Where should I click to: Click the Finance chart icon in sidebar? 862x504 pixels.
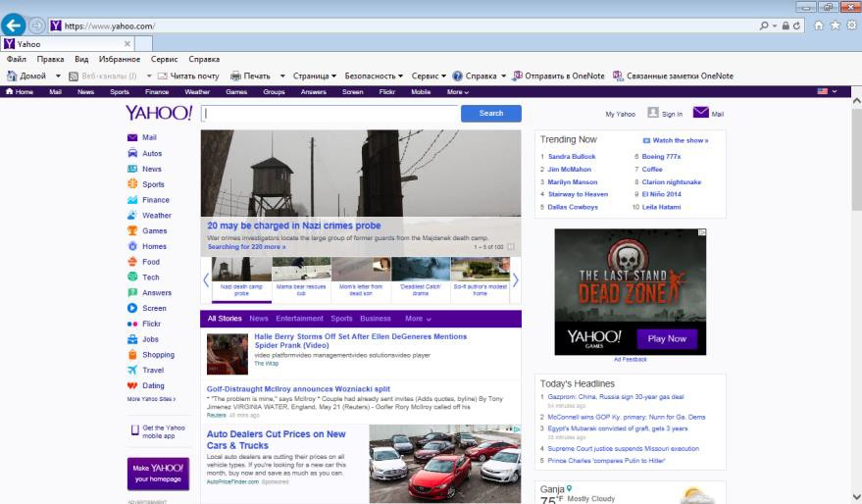pos(132,199)
